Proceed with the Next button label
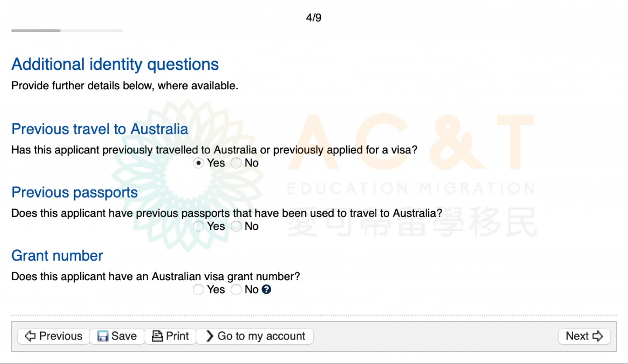Screen dimensions: 628x364 [x=577, y=336]
